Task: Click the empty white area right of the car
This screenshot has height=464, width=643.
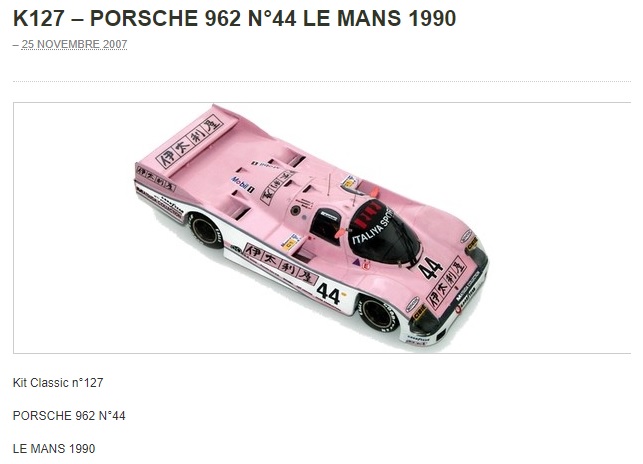Action: coord(562,226)
